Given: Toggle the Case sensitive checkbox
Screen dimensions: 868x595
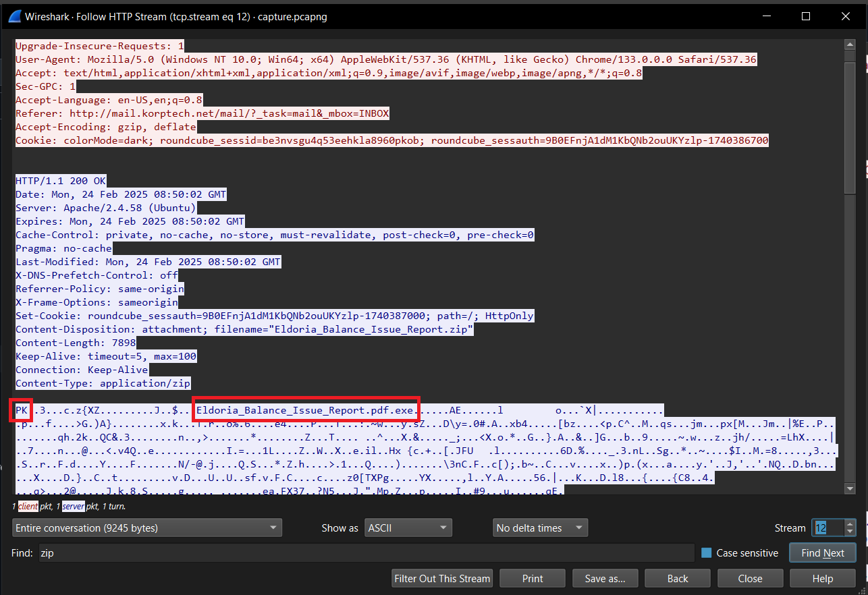Looking at the screenshot, I should pos(707,553).
